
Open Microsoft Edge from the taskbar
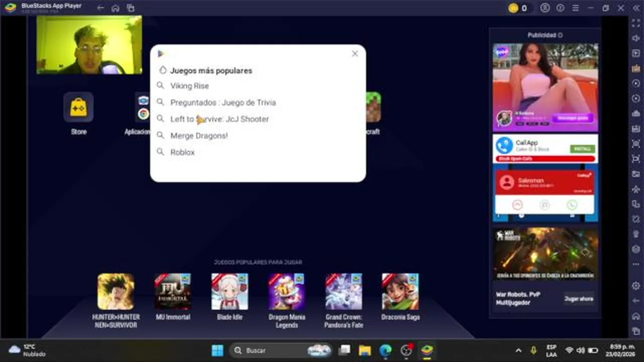[385, 350]
